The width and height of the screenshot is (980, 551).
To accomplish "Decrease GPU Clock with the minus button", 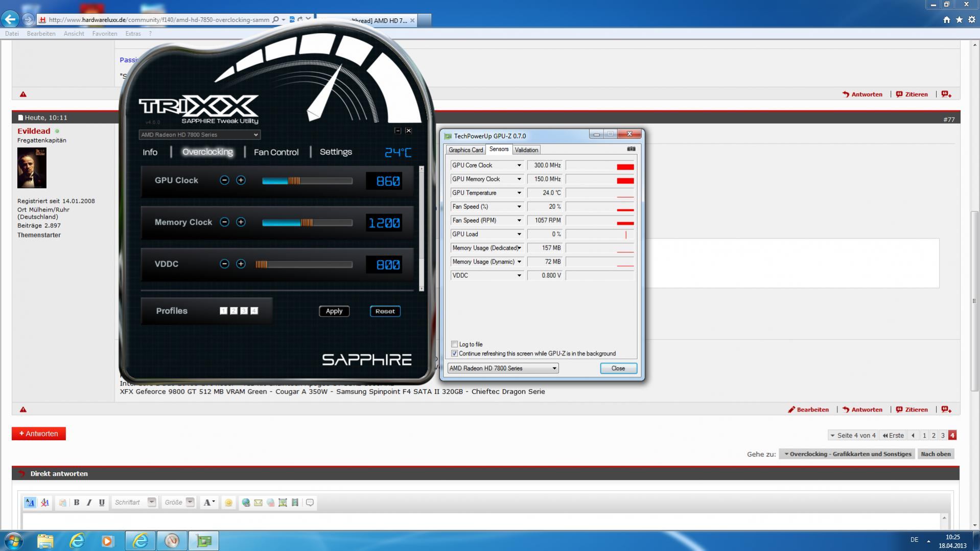I will click(224, 180).
